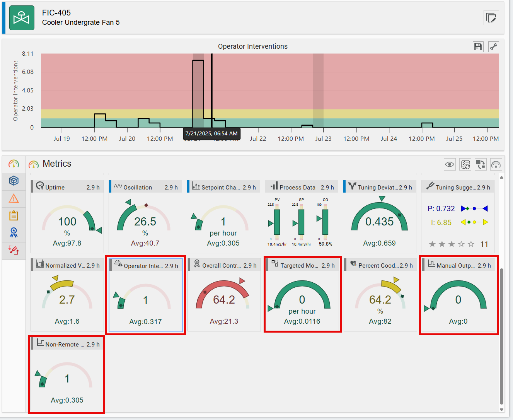Select the Manual Output tile

tap(458, 295)
